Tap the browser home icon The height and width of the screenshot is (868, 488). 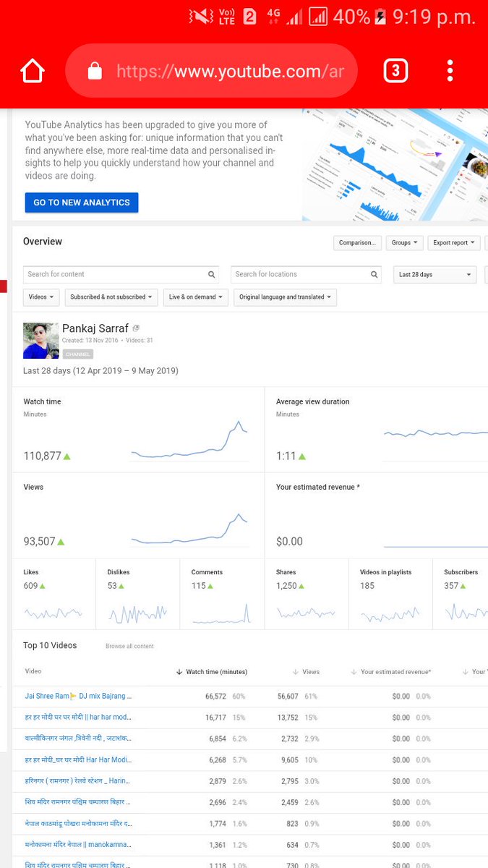33,71
